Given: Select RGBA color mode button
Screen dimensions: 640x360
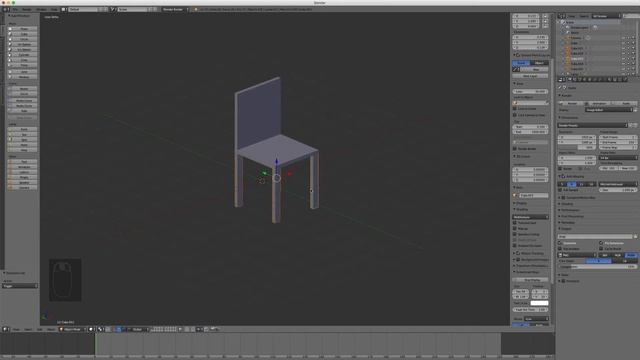Looking at the screenshot, I should (631, 255).
